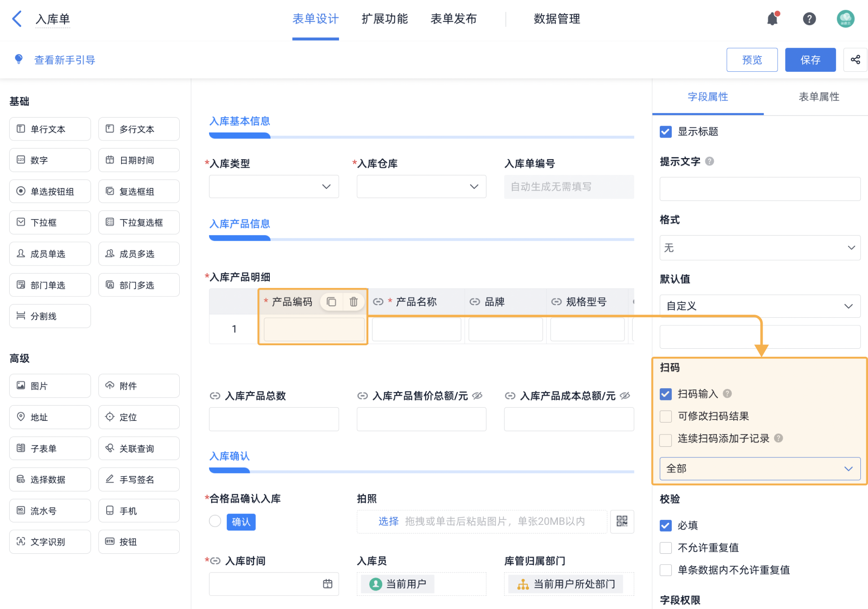Image resolution: width=868 pixels, height=609 pixels.
Task: Switch to the 表单发布 tab
Action: [x=453, y=19]
